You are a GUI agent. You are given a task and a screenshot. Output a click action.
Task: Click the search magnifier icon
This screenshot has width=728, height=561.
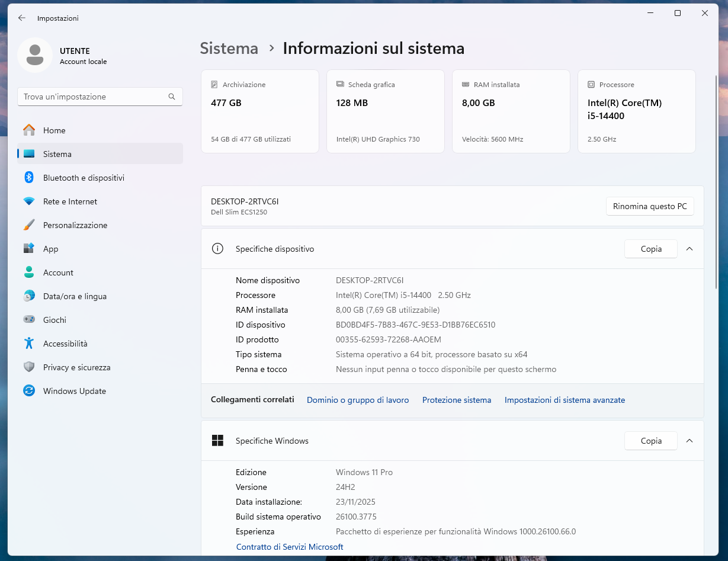[x=172, y=97]
